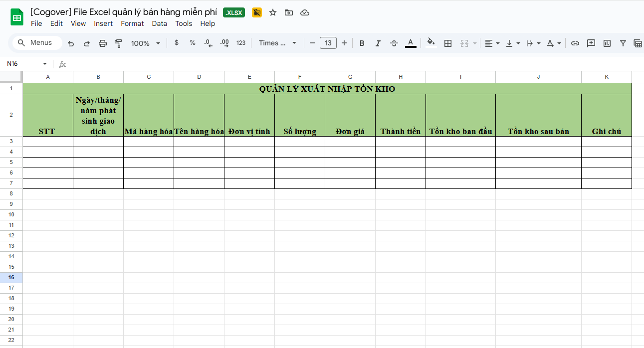Insert a chart

[x=607, y=43]
